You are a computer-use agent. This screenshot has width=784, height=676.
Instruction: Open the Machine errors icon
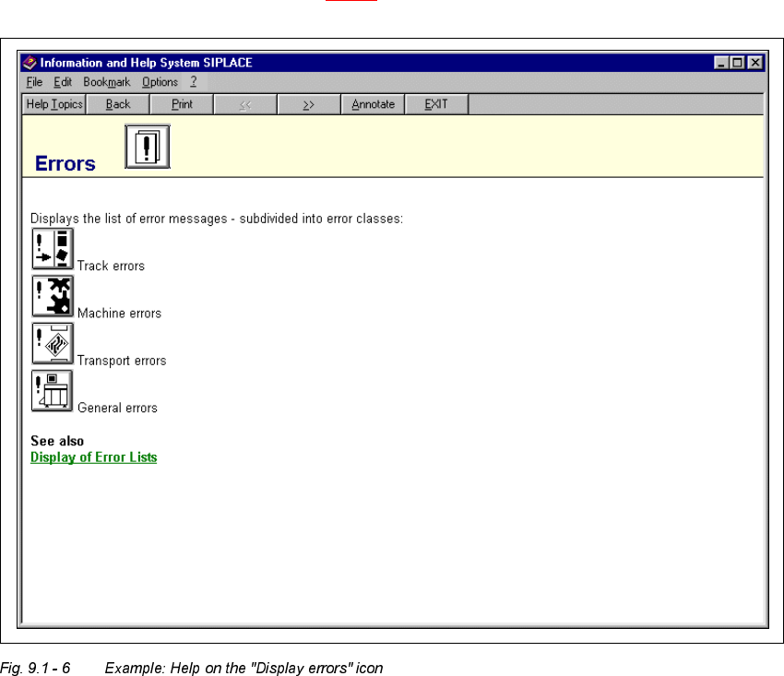[53, 296]
